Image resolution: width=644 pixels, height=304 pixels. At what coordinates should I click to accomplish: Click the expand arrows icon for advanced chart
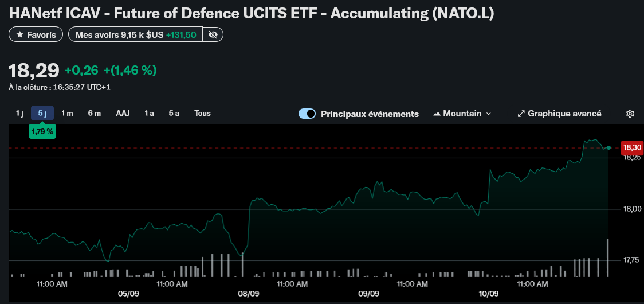pyautogui.click(x=521, y=114)
